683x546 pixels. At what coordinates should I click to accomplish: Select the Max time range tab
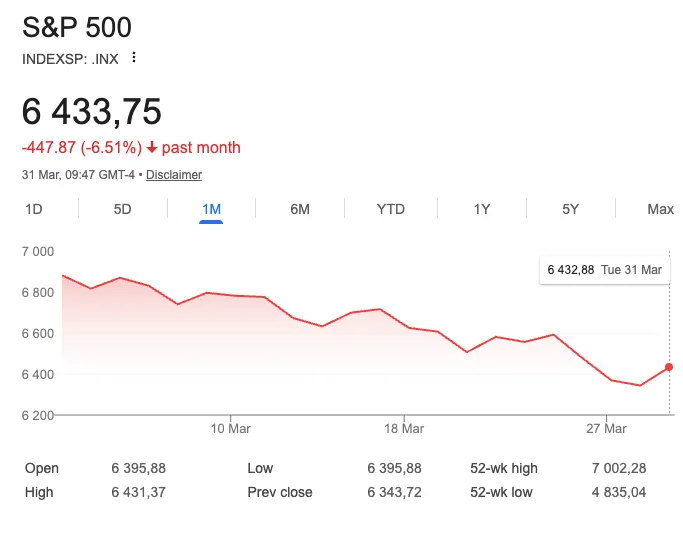tap(660, 209)
